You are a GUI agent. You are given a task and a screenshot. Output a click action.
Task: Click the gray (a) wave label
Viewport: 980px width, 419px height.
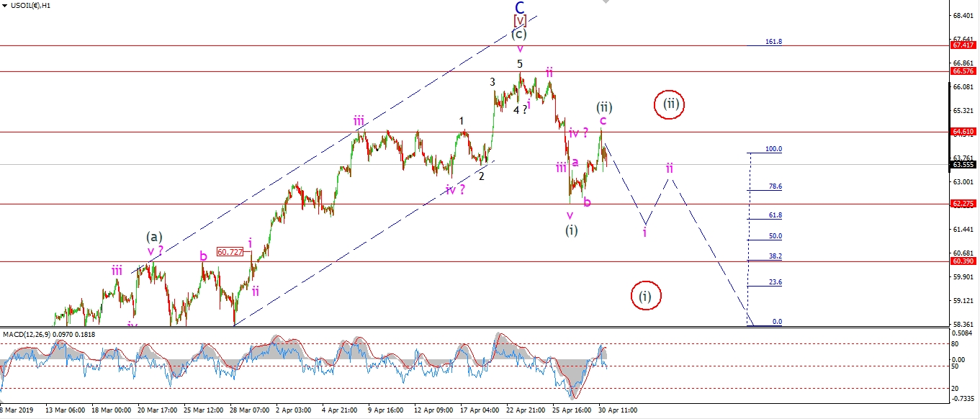point(153,236)
